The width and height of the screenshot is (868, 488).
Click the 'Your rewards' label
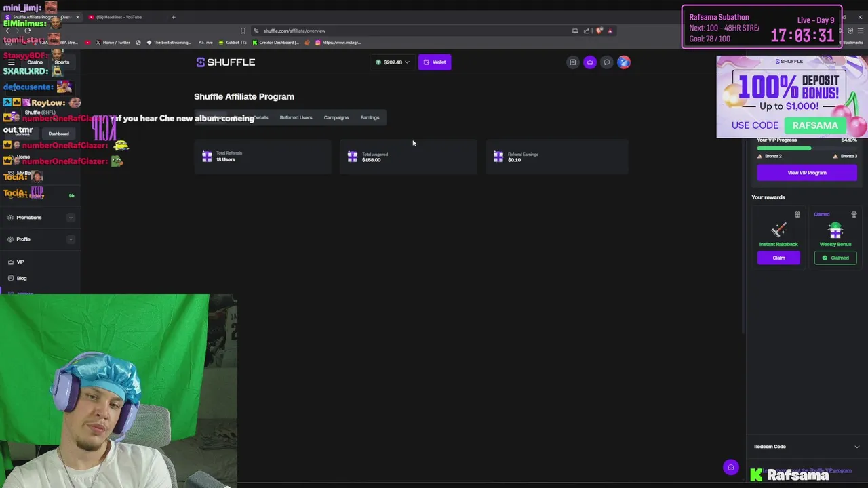coord(768,197)
